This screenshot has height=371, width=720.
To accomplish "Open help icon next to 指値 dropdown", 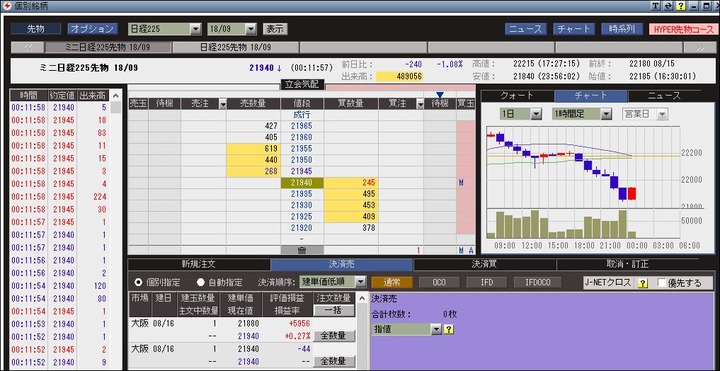I will click(449, 329).
